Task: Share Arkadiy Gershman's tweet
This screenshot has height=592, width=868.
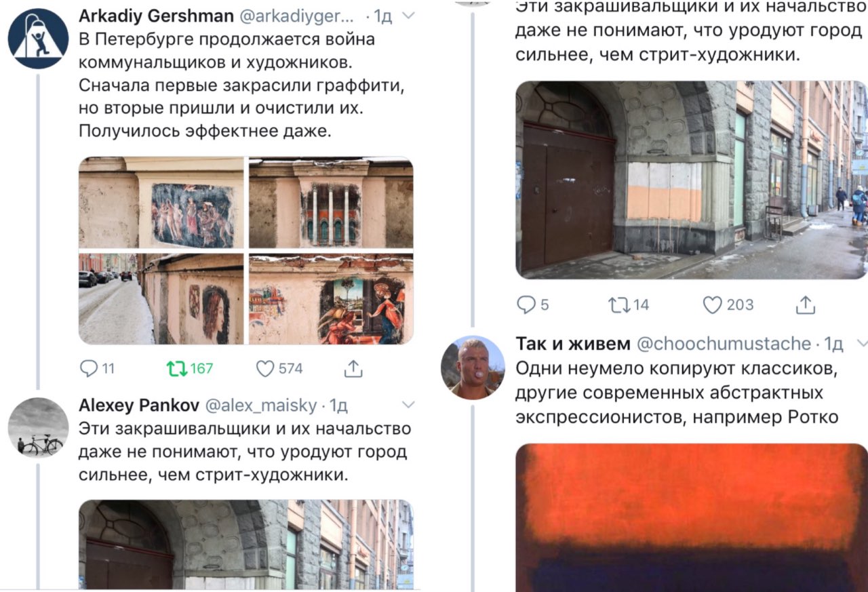Action: [353, 368]
